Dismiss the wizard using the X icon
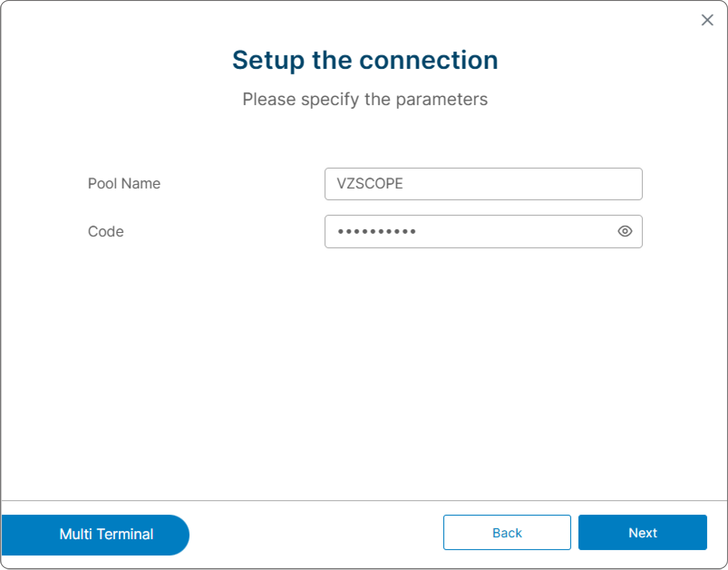The height and width of the screenshot is (570, 728). coord(707,20)
